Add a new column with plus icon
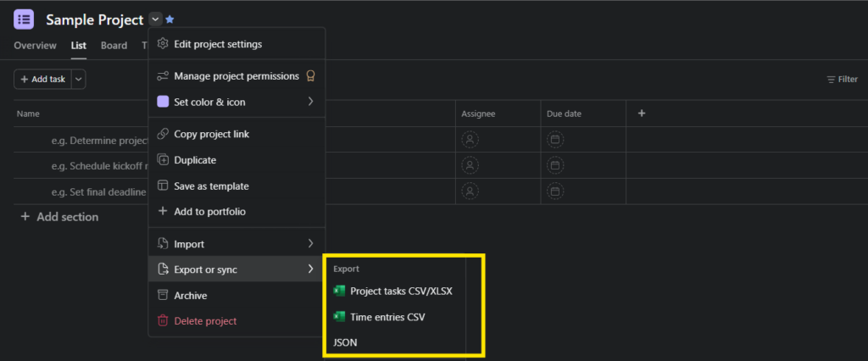This screenshot has height=361, width=868. click(641, 114)
